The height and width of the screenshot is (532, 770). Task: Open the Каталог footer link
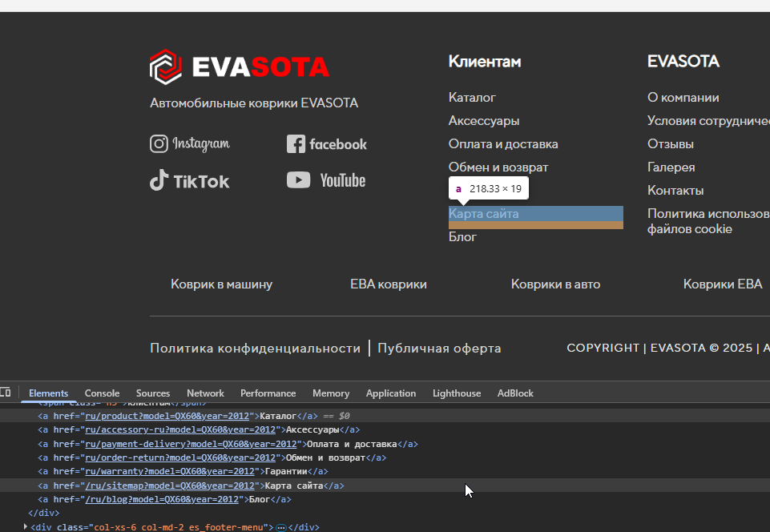click(472, 97)
